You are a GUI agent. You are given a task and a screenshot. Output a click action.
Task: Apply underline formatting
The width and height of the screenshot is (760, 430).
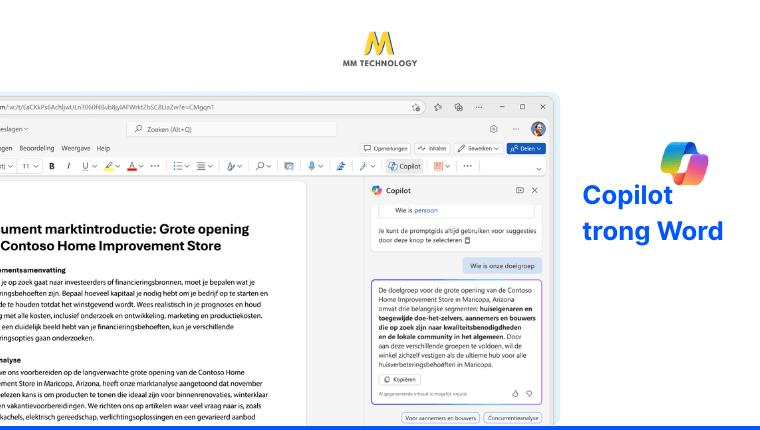tap(85, 166)
